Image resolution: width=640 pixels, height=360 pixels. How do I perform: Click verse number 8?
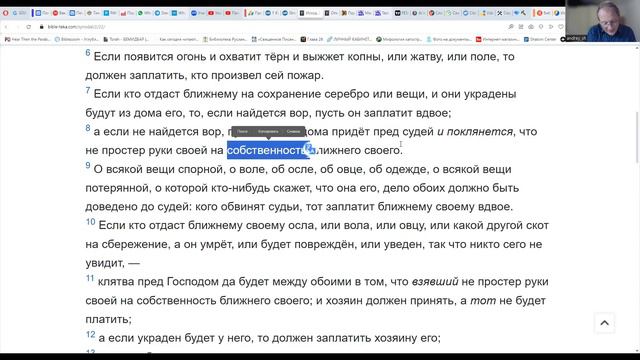click(x=88, y=128)
